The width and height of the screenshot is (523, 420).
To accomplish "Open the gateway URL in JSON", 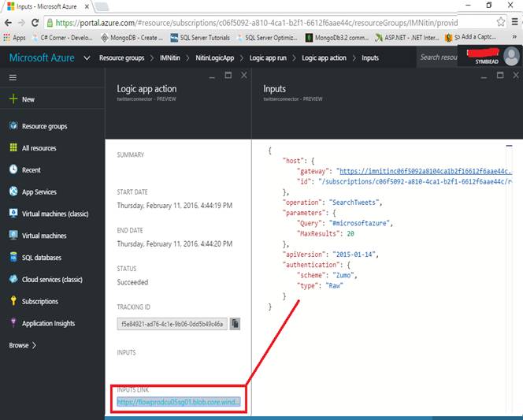I will (x=425, y=171).
